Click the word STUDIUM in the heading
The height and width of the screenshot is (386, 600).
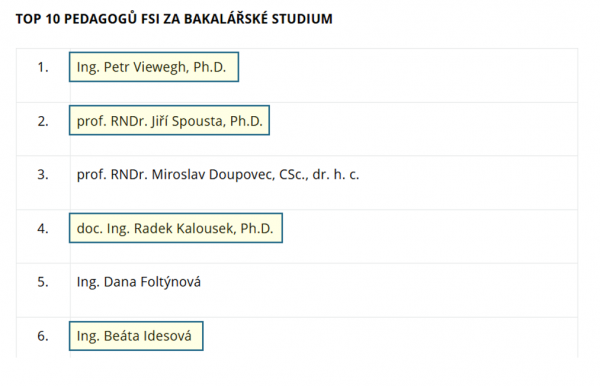pos(302,19)
